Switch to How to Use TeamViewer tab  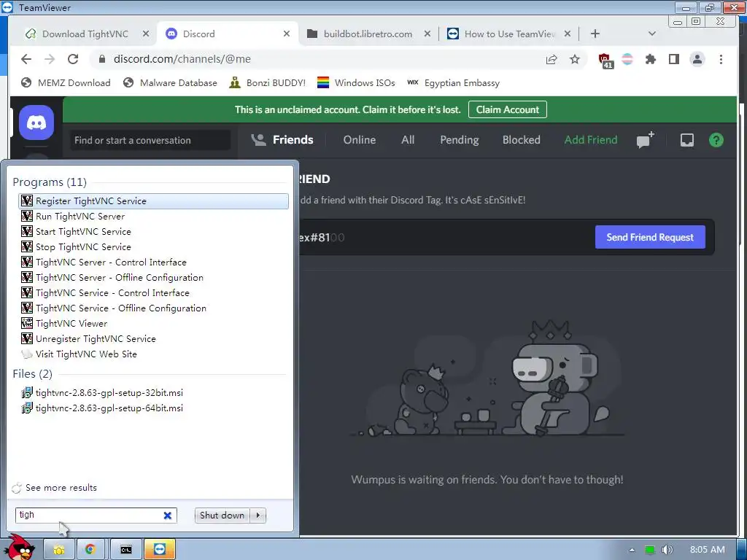click(x=509, y=34)
